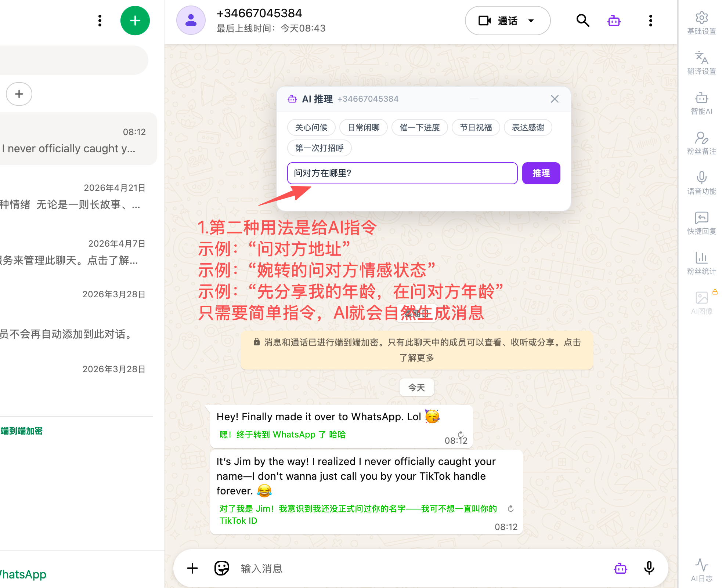722x588 pixels.
Task: Click AI robot icon in message bar
Action: pos(621,568)
